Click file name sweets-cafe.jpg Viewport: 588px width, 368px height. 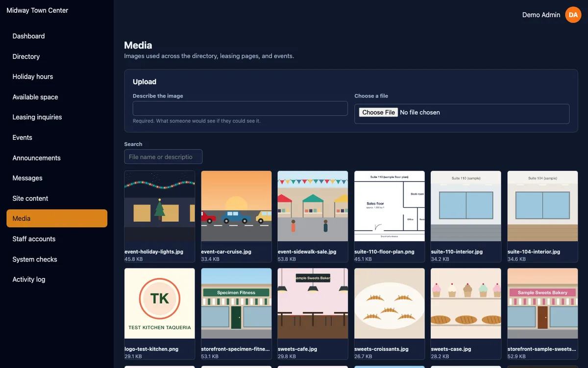[x=297, y=349]
